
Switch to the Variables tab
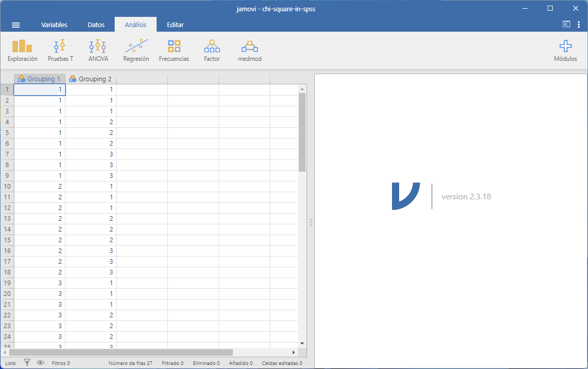pos(54,25)
